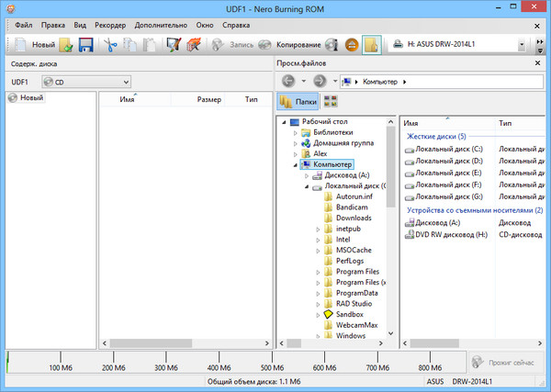Toggle the Папки folders pane button

click(x=298, y=102)
